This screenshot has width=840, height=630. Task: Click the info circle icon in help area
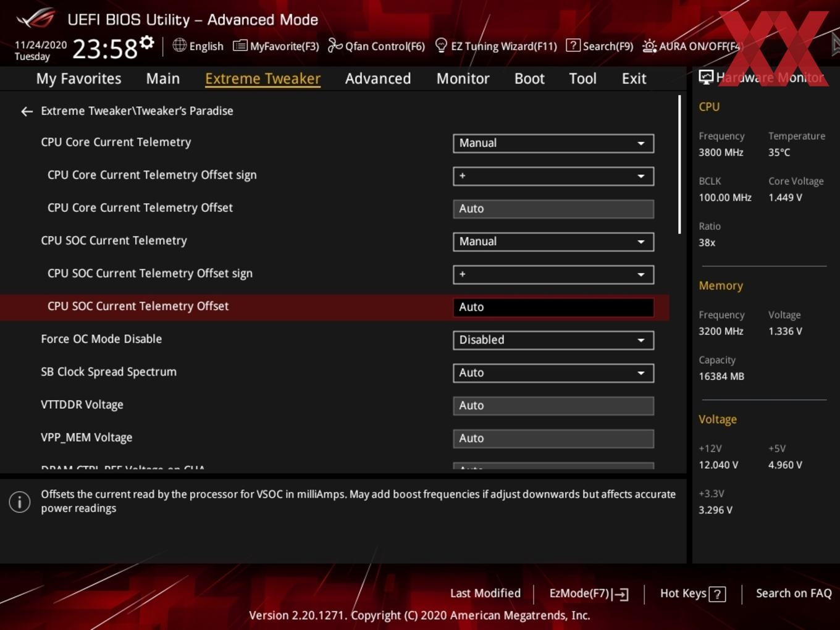click(x=20, y=502)
